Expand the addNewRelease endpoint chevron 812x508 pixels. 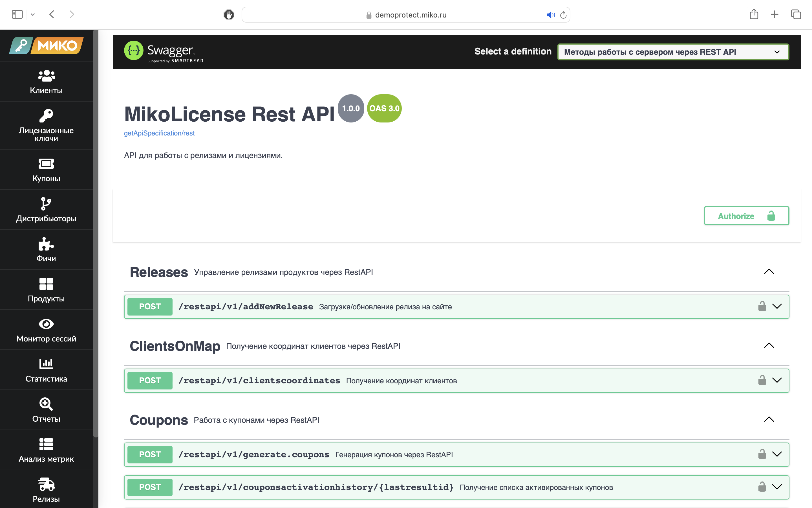coord(777,306)
